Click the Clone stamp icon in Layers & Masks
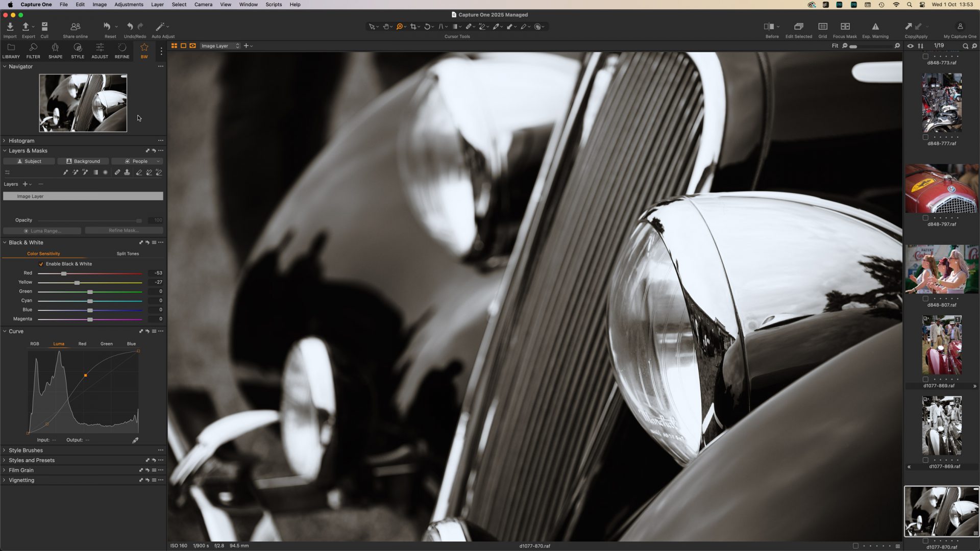This screenshot has width=980, height=551. coord(127,172)
